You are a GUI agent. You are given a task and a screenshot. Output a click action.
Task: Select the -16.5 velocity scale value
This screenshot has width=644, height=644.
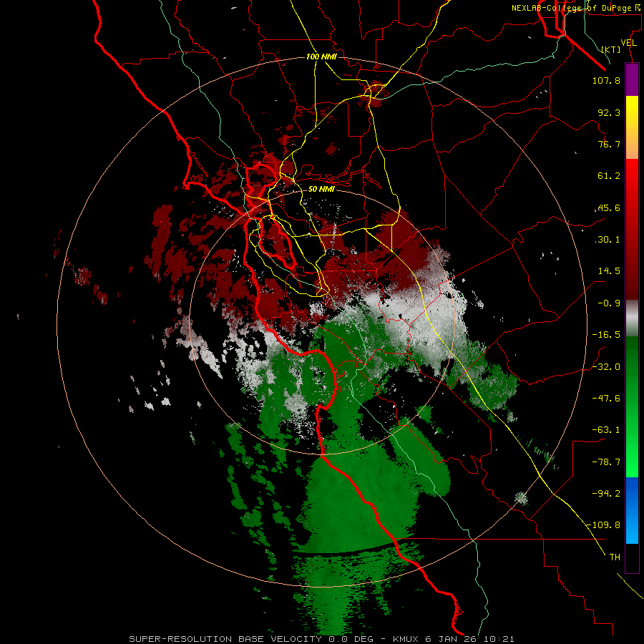pos(606,335)
